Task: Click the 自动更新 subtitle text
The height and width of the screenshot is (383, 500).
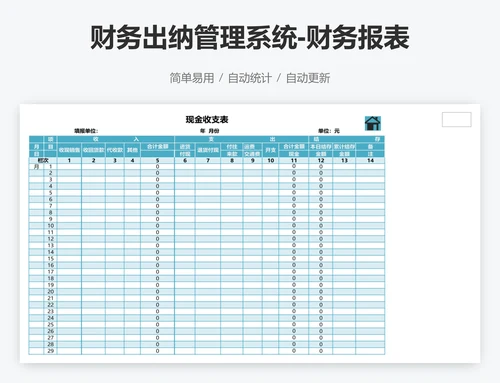Action: click(x=308, y=78)
